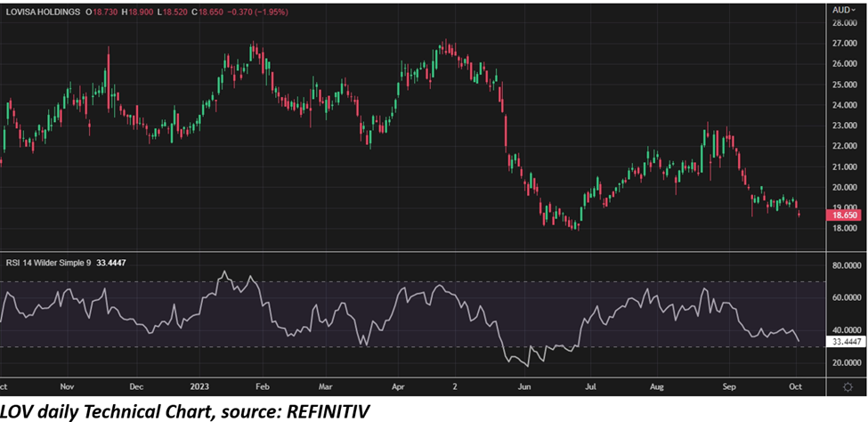Click the 2023 date label on time axis
The height and width of the screenshot is (422, 868).
[x=199, y=386]
